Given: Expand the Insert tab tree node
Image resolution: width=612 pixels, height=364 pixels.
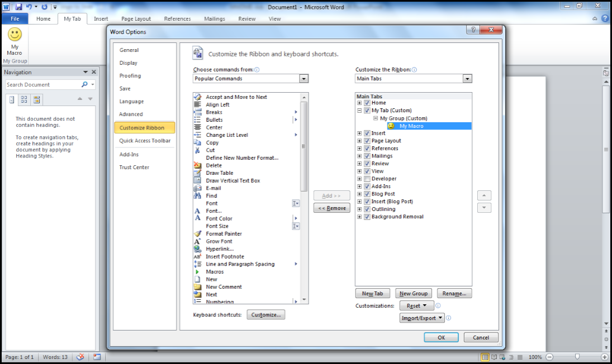Looking at the screenshot, I should pyautogui.click(x=359, y=133).
